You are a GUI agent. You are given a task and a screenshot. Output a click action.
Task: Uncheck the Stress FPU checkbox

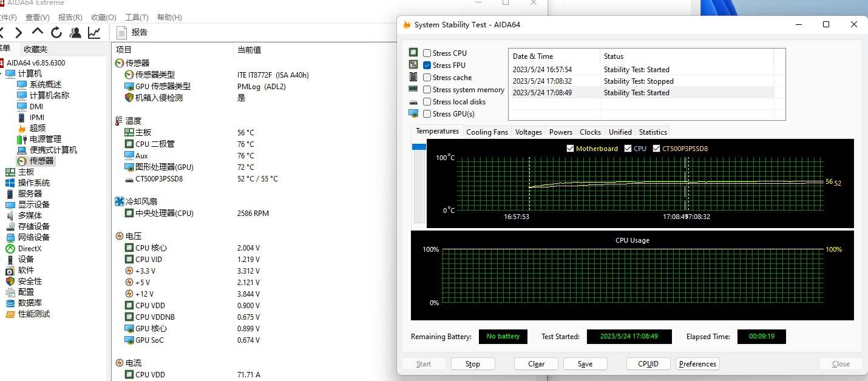click(x=427, y=66)
